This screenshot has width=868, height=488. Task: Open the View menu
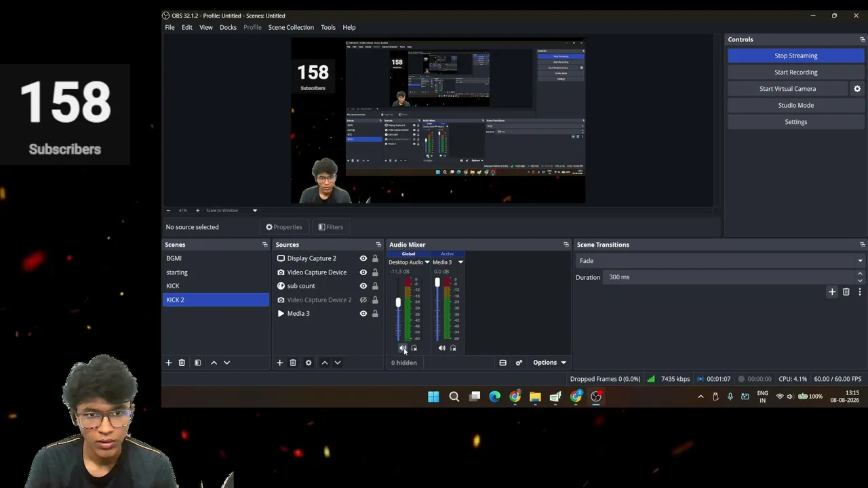(205, 27)
